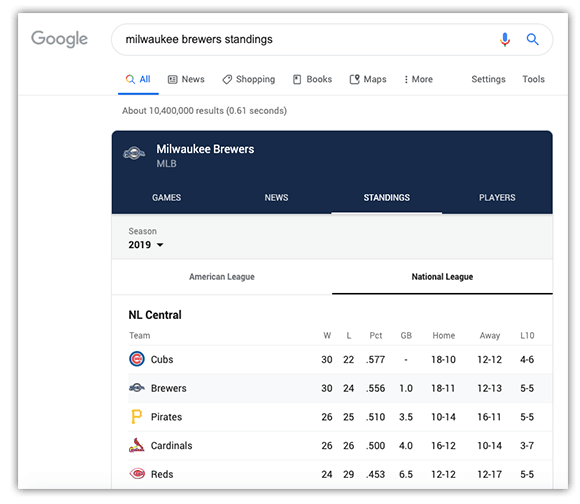Select the STANDINGS tab
The height and width of the screenshot is (504, 580).
tap(387, 197)
